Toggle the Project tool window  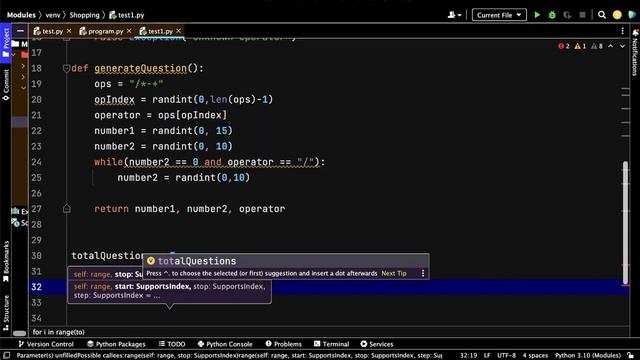pos(6,42)
